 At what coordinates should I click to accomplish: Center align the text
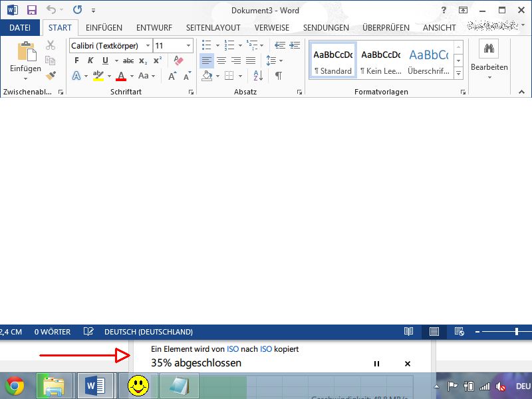tap(221, 61)
